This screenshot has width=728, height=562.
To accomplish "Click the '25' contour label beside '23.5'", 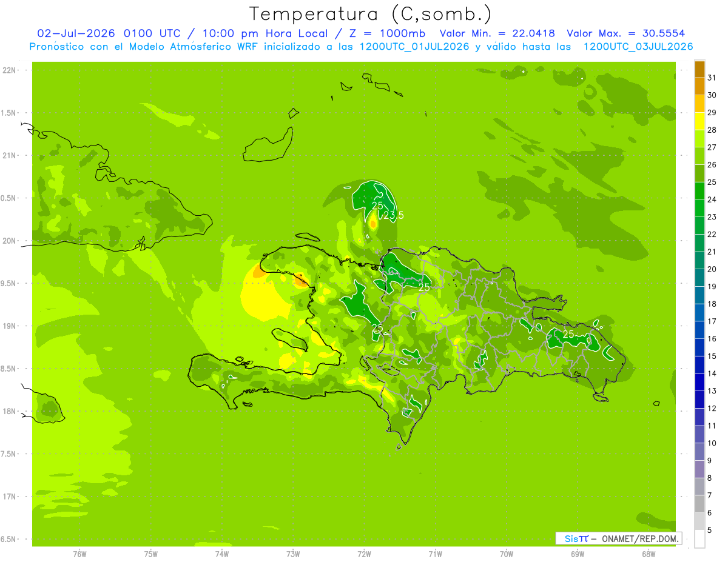I will [x=377, y=206].
